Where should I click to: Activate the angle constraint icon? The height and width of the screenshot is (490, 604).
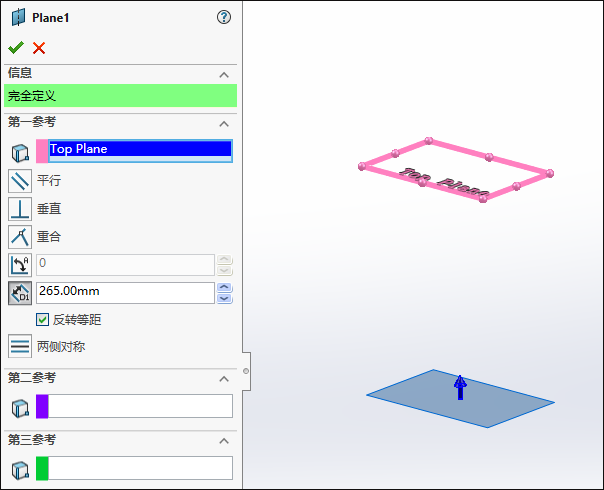tap(20, 265)
